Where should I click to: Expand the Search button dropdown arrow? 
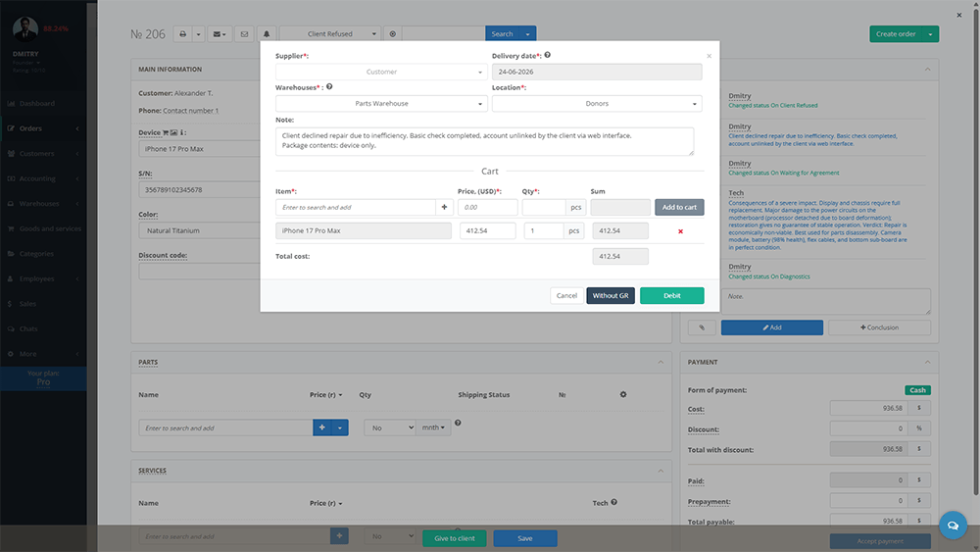tap(527, 33)
